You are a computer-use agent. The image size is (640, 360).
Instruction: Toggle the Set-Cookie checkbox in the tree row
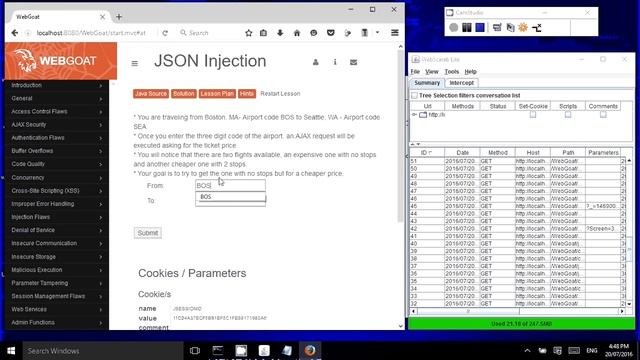pyautogui.click(x=533, y=115)
